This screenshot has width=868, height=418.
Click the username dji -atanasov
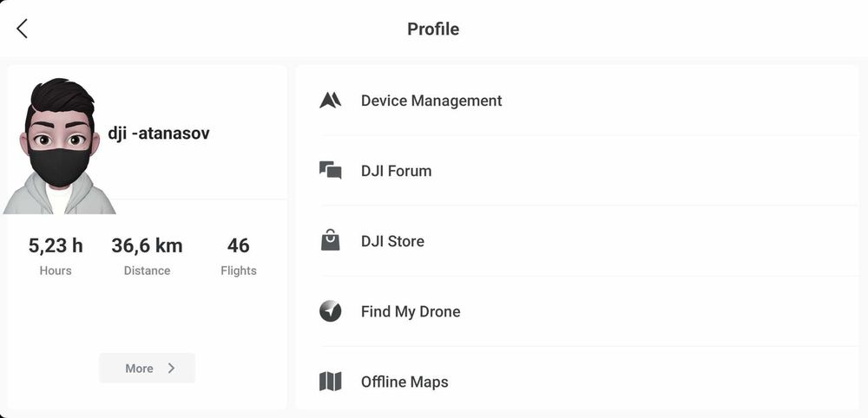(159, 134)
